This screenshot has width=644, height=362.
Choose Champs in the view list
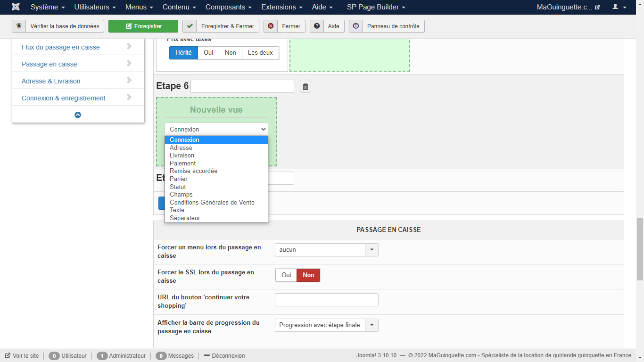(216, 195)
